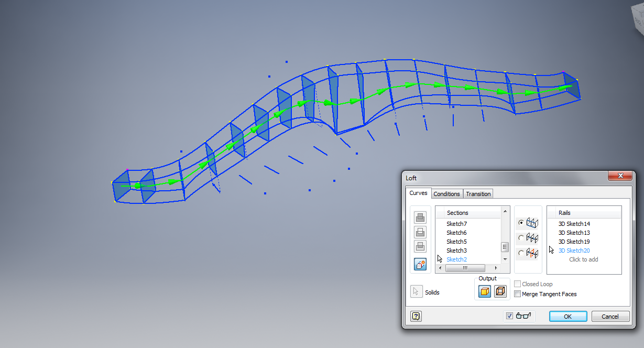Select the Solid output icon
Image resolution: width=644 pixels, height=348 pixels.
pos(484,291)
